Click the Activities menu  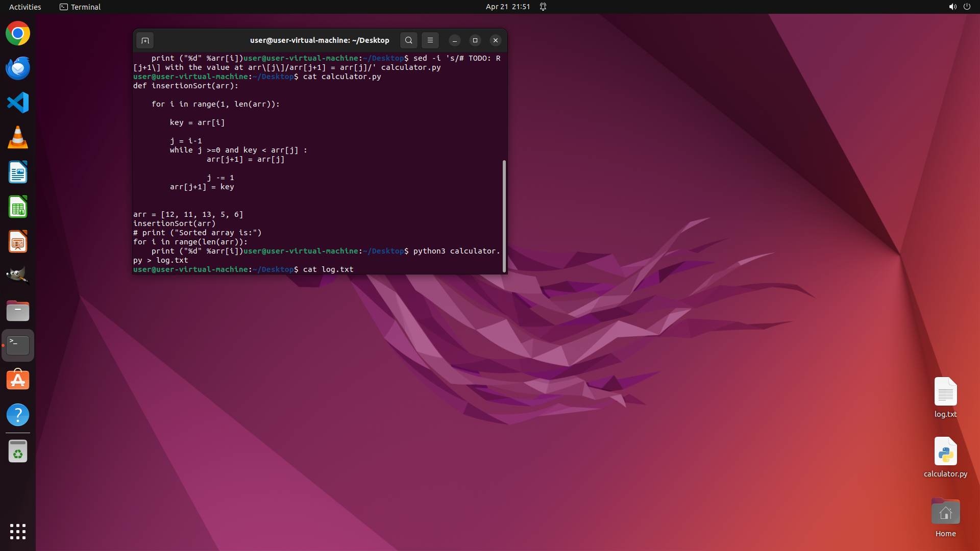pyautogui.click(x=25, y=7)
